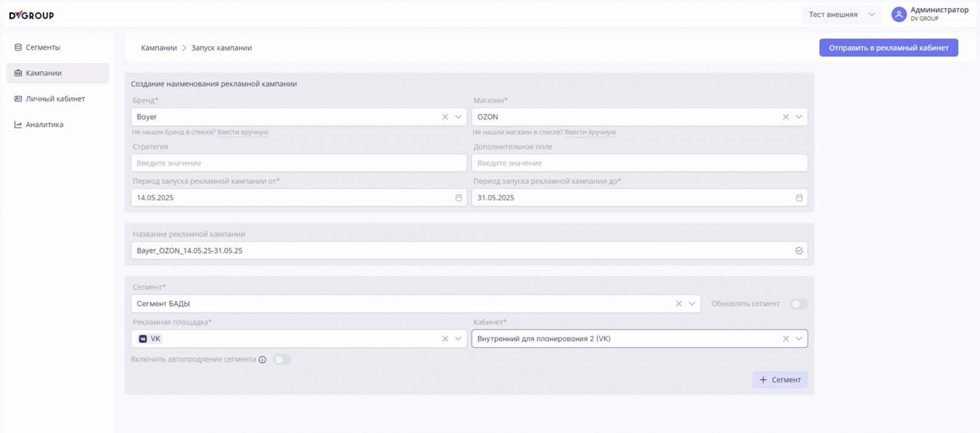Image resolution: width=980 pixels, height=433 pixels.
Task: Click the Администратор user name
Action: click(939, 10)
